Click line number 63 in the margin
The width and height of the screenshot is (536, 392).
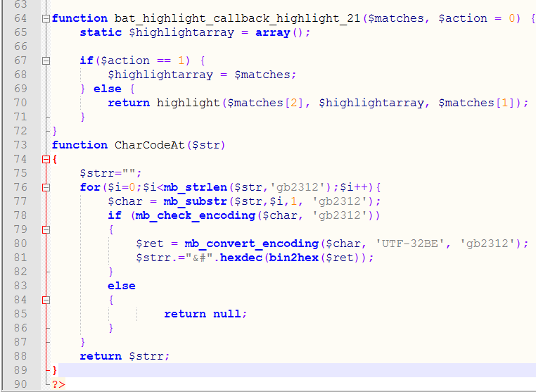pos(20,4)
